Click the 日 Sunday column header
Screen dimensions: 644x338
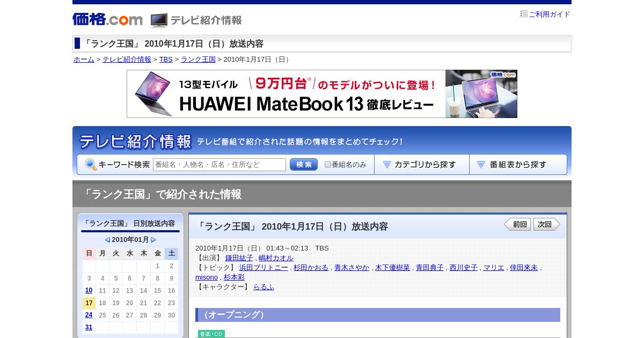(89, 253)
